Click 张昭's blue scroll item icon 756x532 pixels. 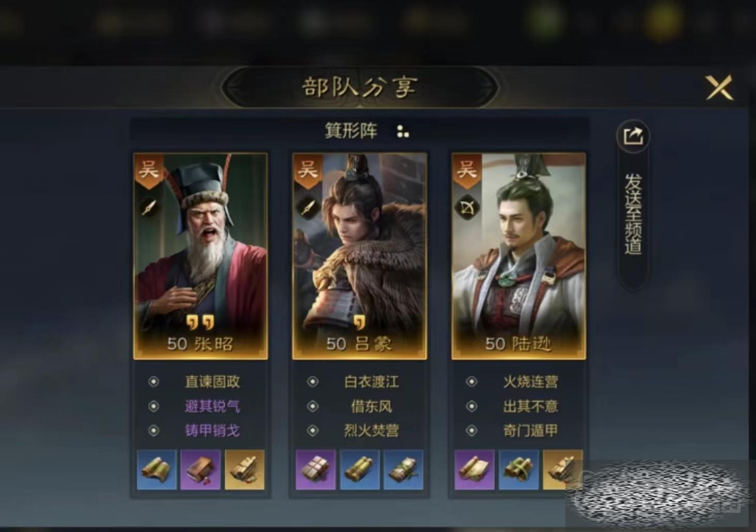point(156,470)
